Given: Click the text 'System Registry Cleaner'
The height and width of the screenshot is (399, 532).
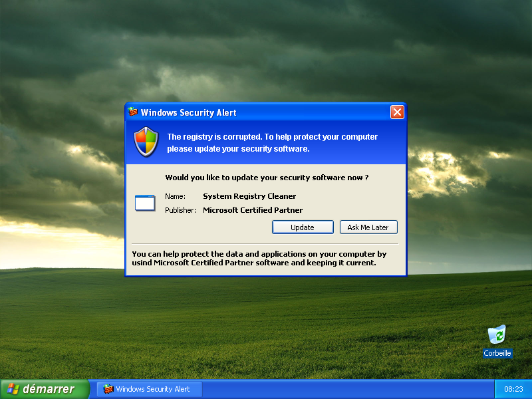Looking at the screenshot, I should [x=249, y=196].
